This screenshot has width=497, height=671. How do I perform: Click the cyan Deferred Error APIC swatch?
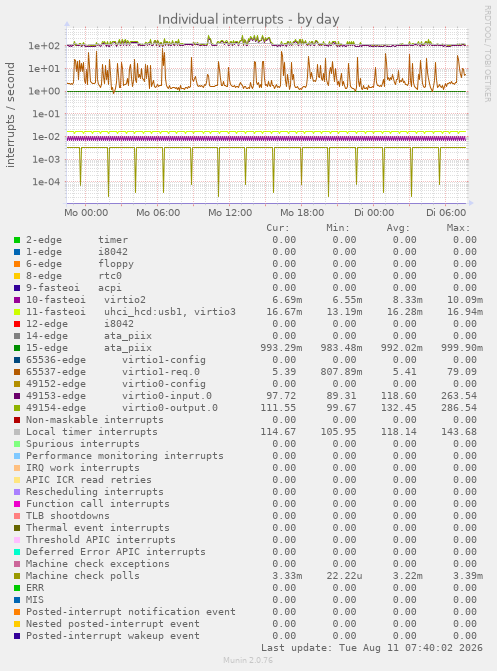17,552
